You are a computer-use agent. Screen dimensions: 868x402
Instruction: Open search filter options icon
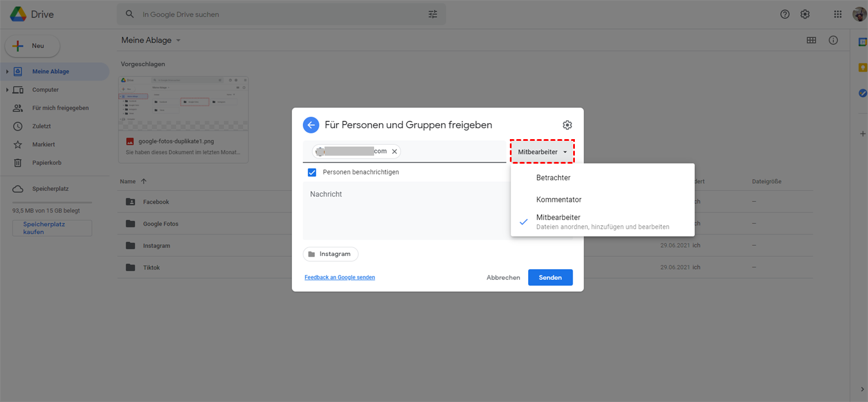[433, 14]
